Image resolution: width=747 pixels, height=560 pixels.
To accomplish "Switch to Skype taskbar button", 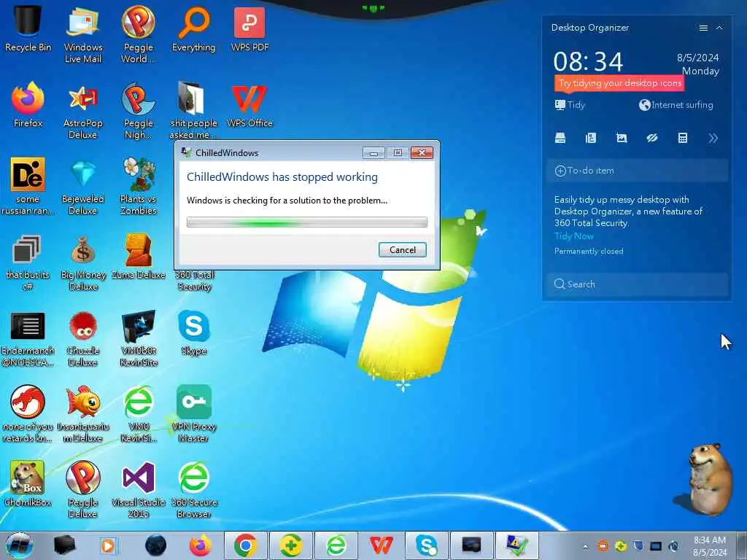I will coord(426,545).
